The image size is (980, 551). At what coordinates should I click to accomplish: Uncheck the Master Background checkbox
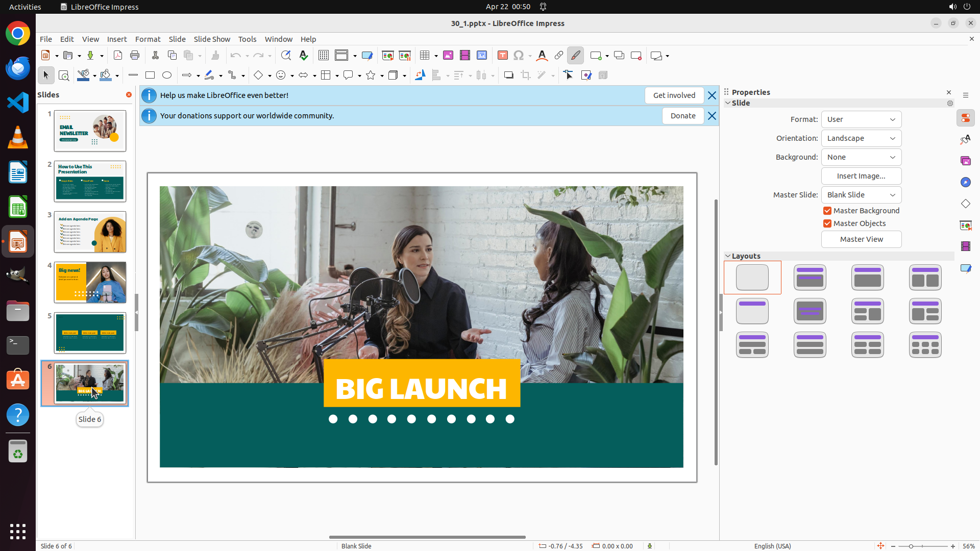tap(827, 211)
